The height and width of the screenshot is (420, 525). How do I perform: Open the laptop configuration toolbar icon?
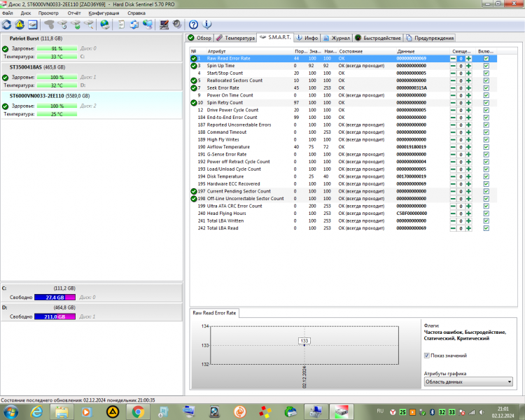click(164, 24)
